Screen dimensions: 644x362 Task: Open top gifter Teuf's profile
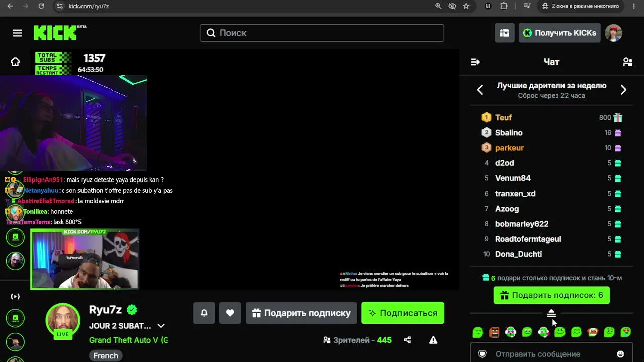[503, 118]
